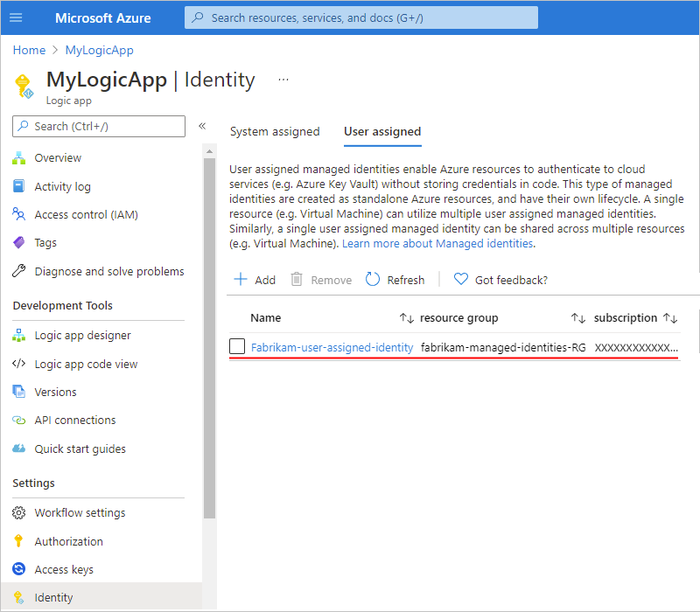Image resolution: width=700 pixels, height=612 pixels.
Task: Open Workflow settings
Action: (80, 513)
